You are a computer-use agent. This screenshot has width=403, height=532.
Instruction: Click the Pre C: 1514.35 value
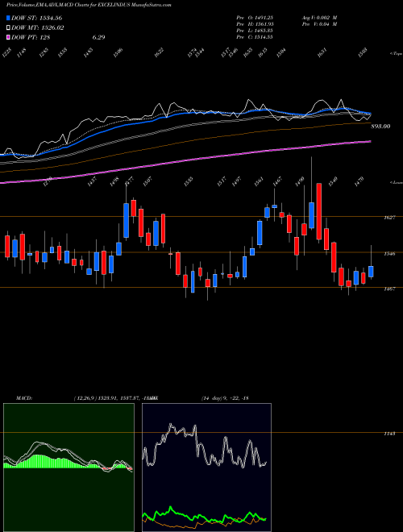coord(255,37)
